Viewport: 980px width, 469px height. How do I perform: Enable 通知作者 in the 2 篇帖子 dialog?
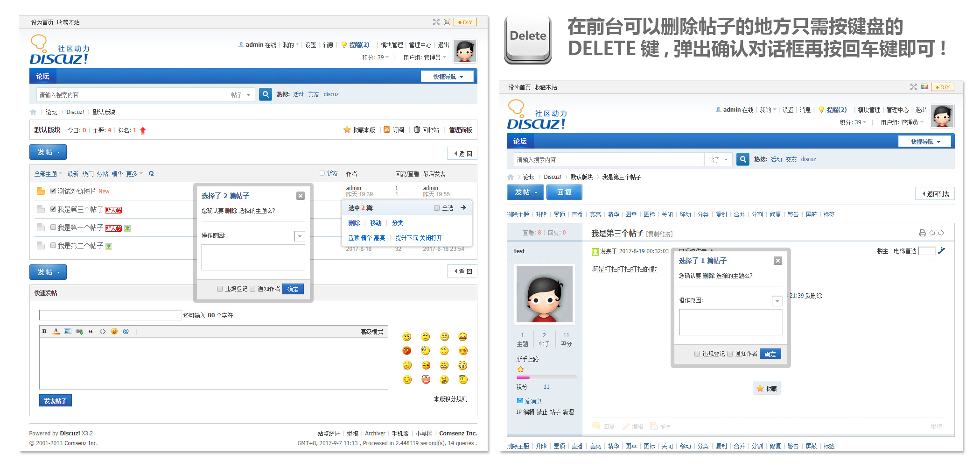pyautogui.click(x=252, y=289)
